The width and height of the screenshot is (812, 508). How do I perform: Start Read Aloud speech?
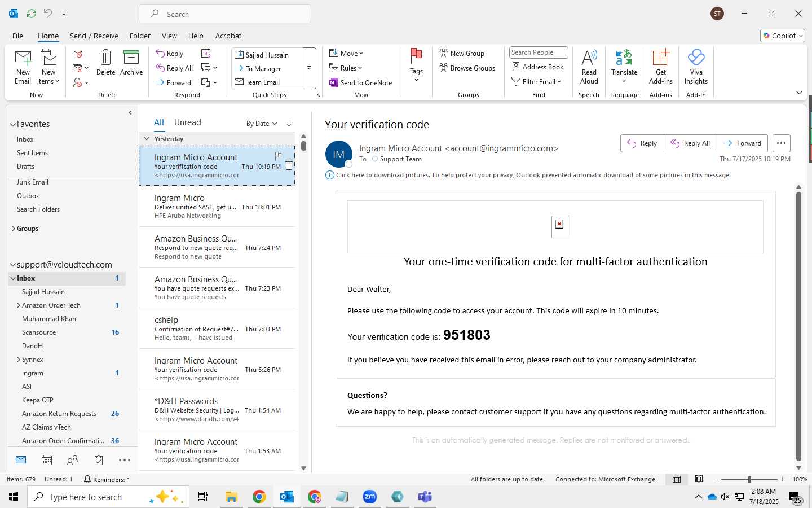coord(589,67)
